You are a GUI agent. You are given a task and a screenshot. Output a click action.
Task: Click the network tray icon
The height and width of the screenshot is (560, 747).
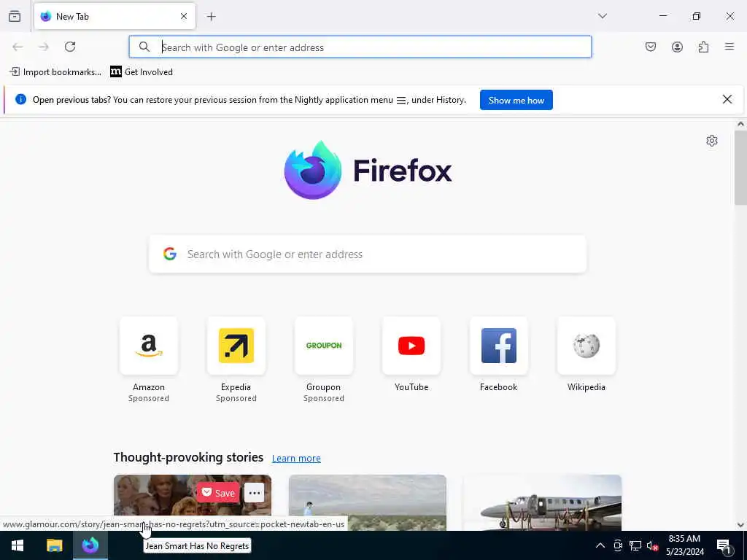[635, 545]
